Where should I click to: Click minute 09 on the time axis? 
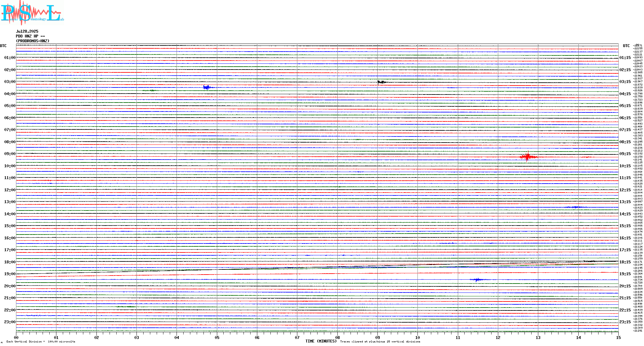point(377,337)
